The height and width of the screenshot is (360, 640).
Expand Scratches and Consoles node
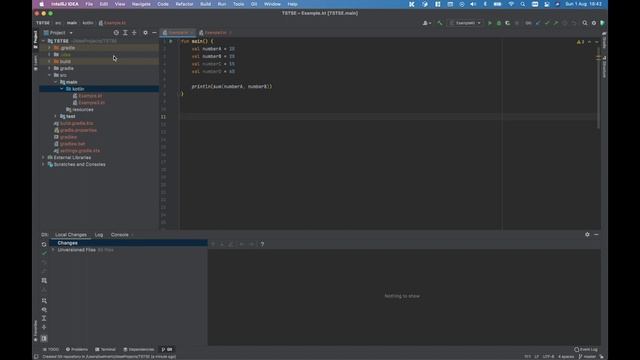pyautogui.click(x=43, y=164)
